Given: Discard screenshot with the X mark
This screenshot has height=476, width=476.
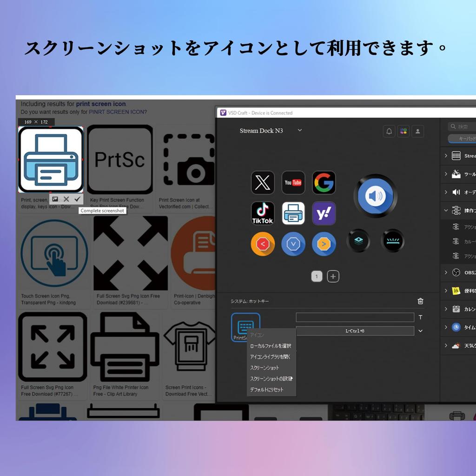Looking at the screenshot, I should click(x=66, y=199).
